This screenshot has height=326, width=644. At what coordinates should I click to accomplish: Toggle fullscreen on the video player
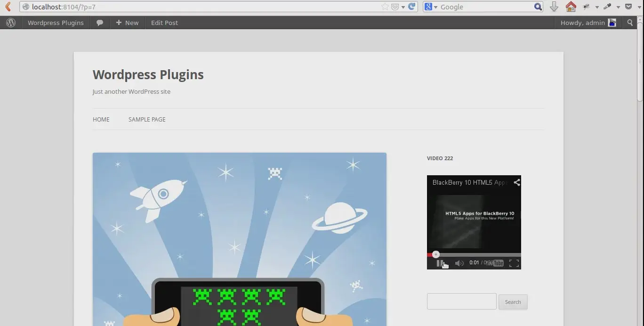coord(514,263)
